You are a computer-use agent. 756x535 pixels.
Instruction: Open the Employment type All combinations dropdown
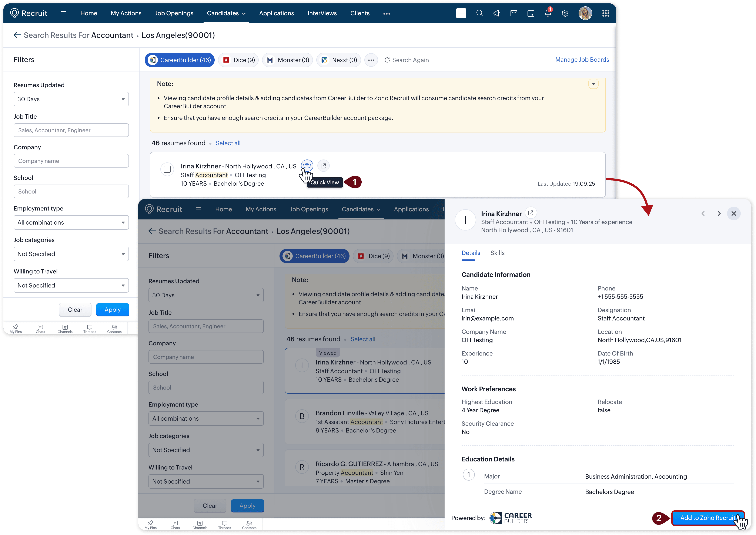click(x=71, y=222)
